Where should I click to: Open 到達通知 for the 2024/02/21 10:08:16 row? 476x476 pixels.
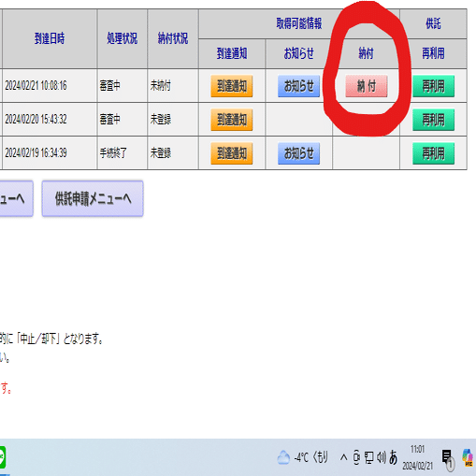[x=232, y=86]
